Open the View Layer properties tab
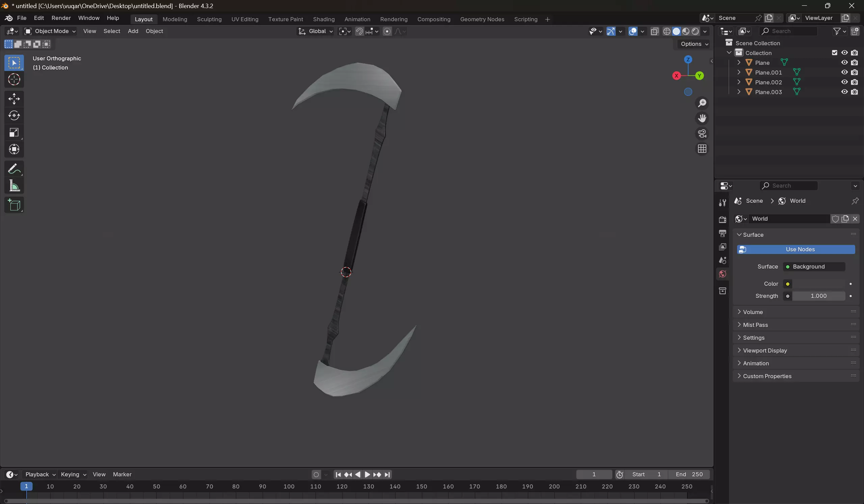 tap(722, 247)
